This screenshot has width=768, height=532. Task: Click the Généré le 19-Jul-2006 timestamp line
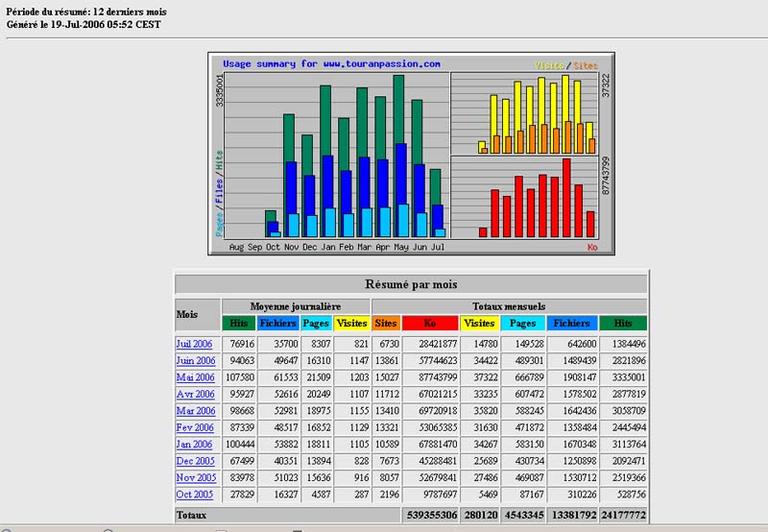(x=84, y=25)
